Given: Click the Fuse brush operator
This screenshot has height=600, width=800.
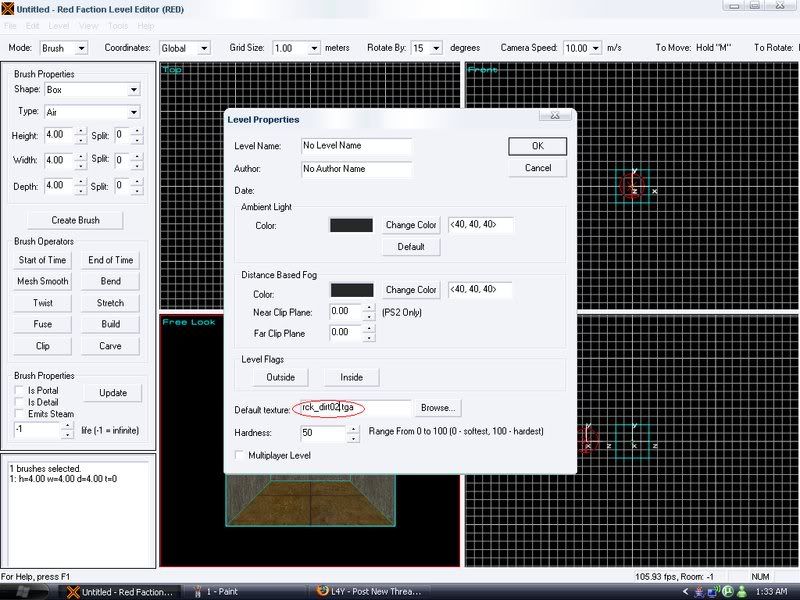Looking at the screenshot, I should pyautogui.click(x=42, y=324).
